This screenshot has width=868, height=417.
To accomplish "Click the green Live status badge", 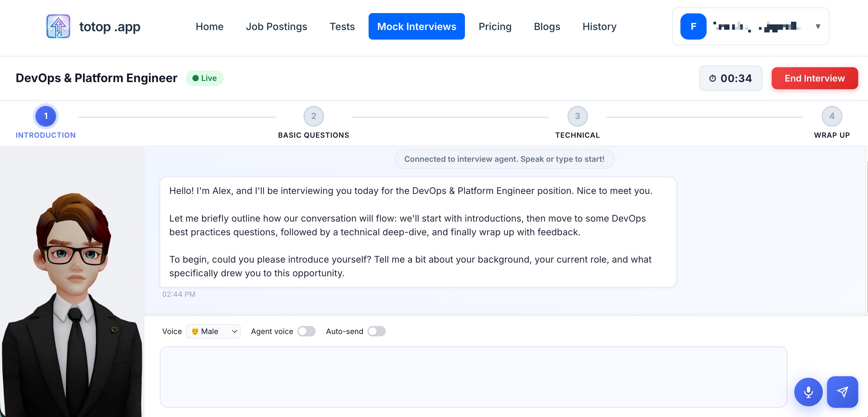I will [205, 78].
